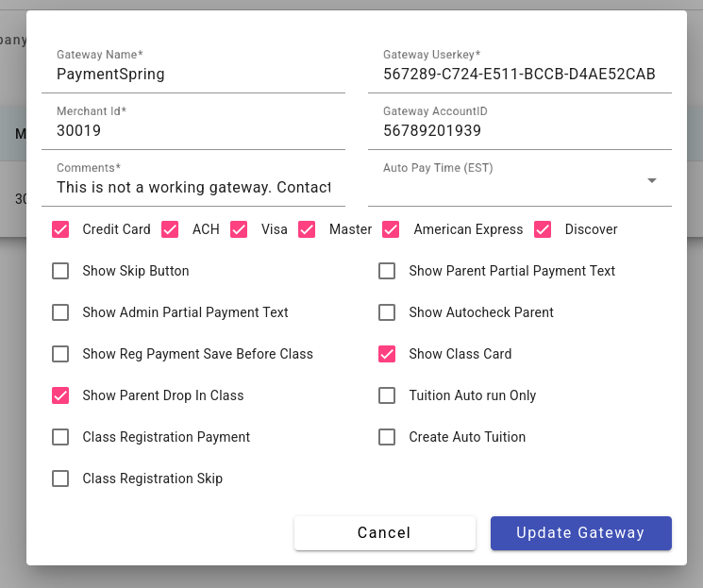Disable the Master card checkbox
Viewport: 703px width, 588px height.
click(x=307, y=229)
